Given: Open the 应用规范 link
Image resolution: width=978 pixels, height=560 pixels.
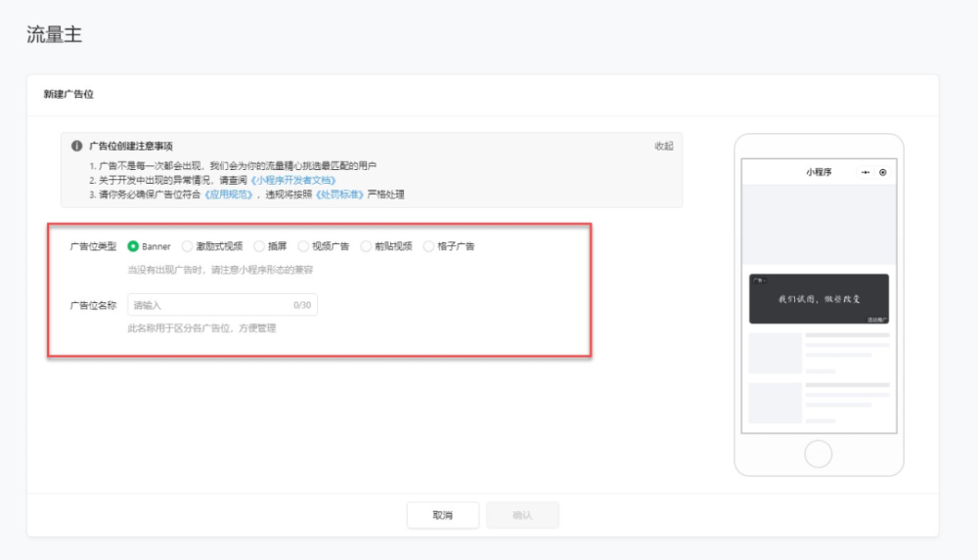Looking at the screenshot, I should pos(229,194).
